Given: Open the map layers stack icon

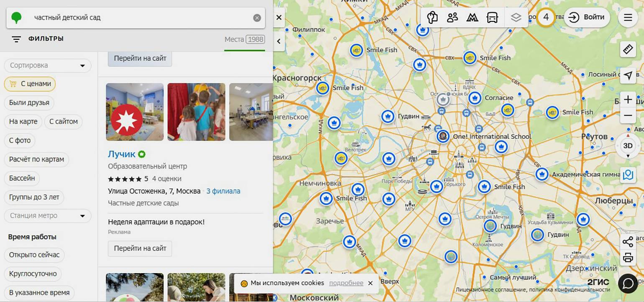Looking at the screenshot, I should point(516,18).
